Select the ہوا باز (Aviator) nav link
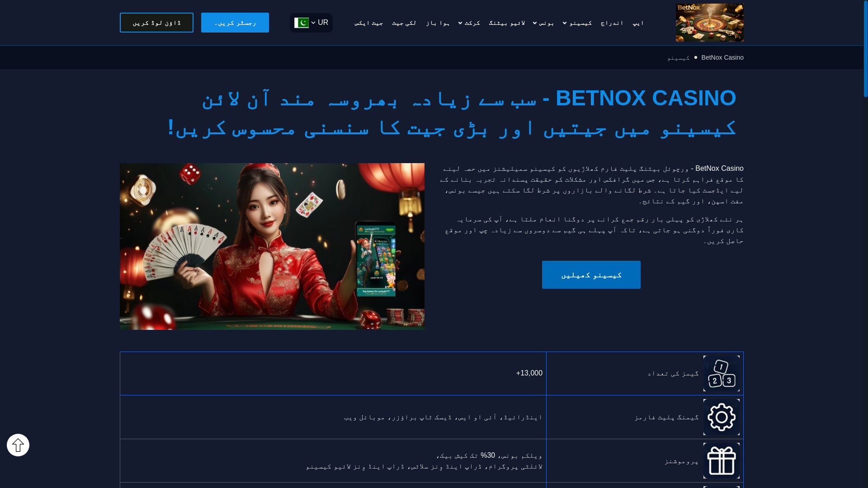Viewport: 868px width, 488px height. [x=438, y=23]
